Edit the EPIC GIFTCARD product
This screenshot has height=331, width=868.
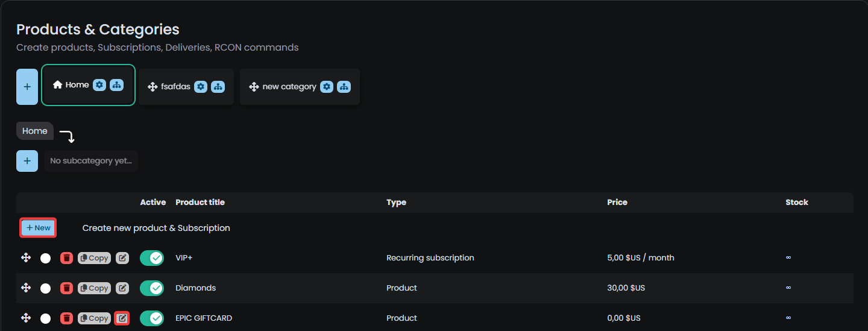point(122,318)
